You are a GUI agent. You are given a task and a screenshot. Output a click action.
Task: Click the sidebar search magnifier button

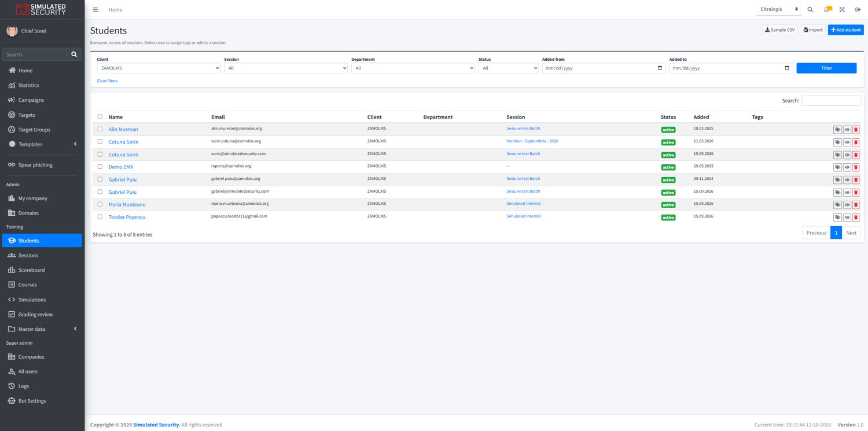pos(74,54)
